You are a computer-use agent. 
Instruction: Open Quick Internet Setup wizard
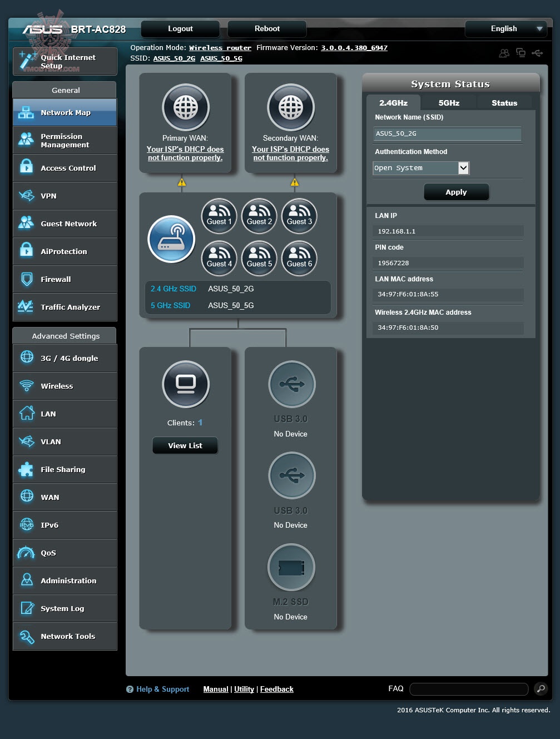[x=65, y=61]
